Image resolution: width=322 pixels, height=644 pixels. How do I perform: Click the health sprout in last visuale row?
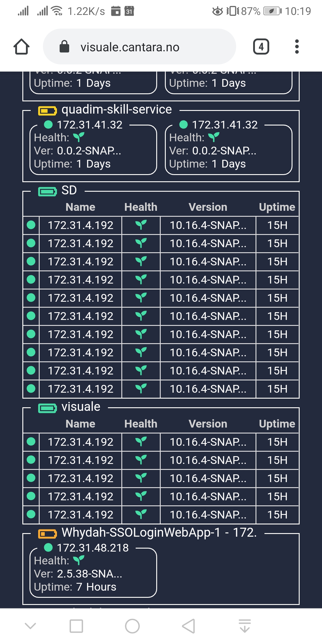pos(141,515)
